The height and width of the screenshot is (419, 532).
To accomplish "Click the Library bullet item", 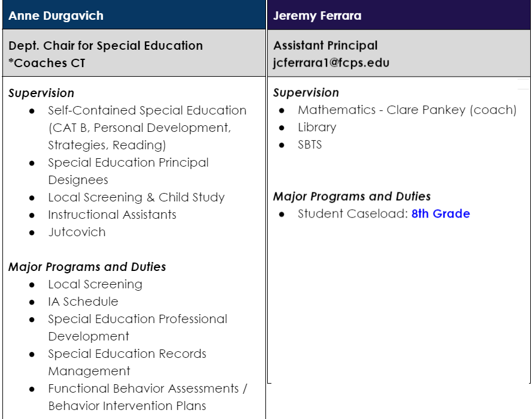I will coord(317,128).
